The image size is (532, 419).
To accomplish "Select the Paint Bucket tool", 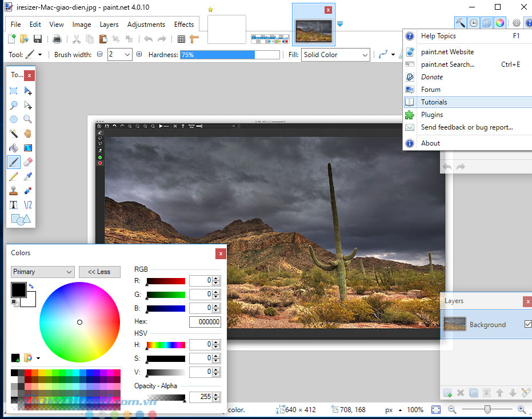I will tap(14, 148).
